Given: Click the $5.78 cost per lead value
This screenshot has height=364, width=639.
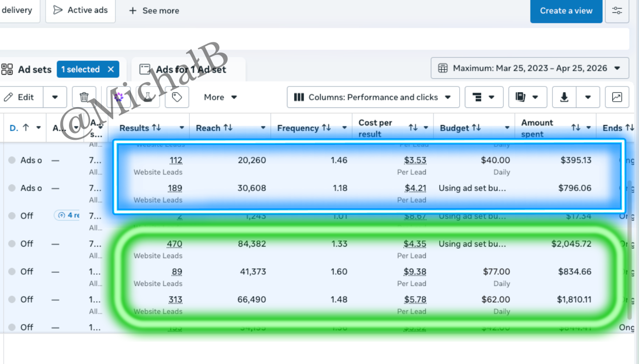Looking at the screenshot, I should pos(415,300).
